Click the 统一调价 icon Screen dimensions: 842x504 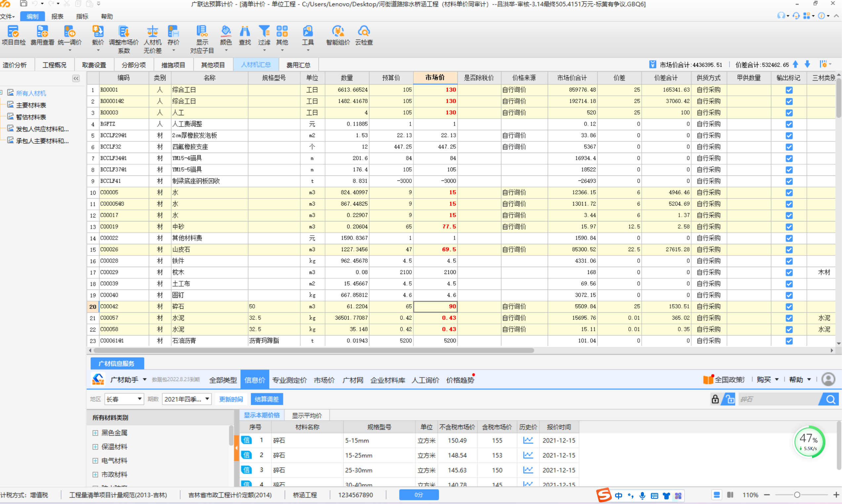click(70, 35)
